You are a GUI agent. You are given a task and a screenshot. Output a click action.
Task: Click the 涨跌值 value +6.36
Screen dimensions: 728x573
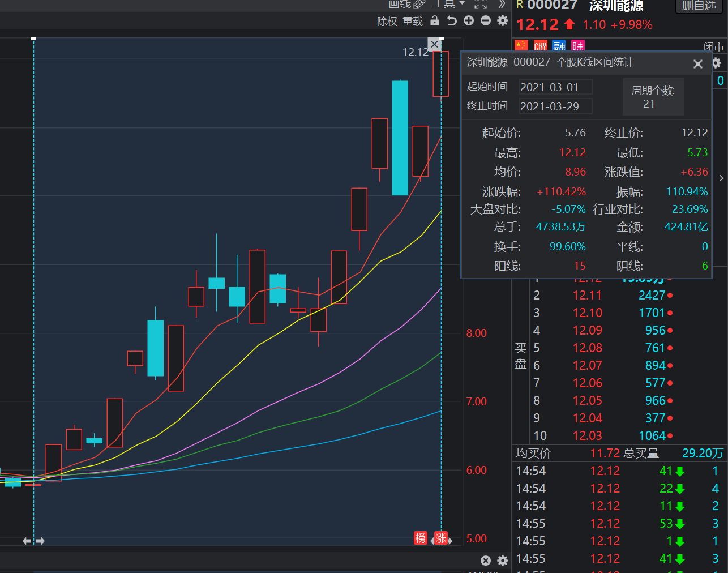point(694,172)
